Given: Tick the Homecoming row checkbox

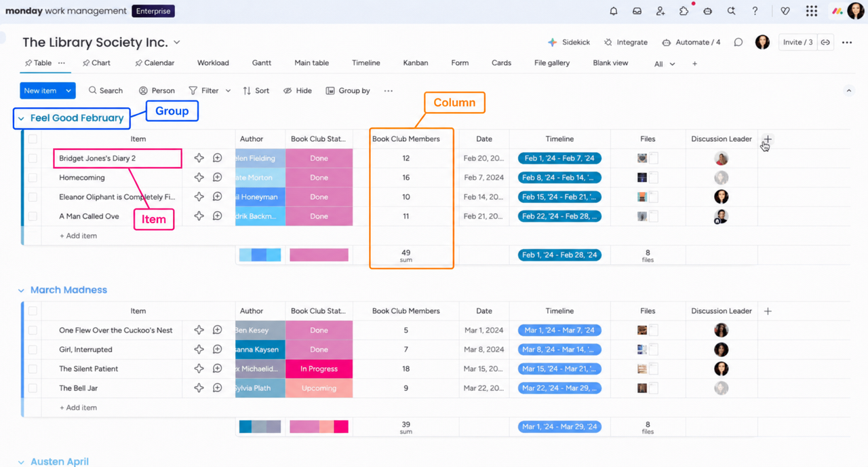Looking at the screenshot, I should pos(33,178).
